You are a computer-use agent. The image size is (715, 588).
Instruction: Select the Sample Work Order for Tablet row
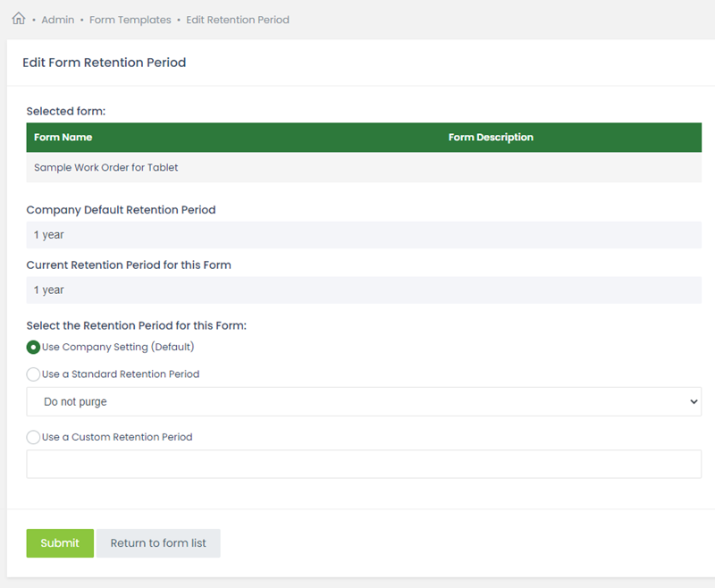tap(364, 168)
